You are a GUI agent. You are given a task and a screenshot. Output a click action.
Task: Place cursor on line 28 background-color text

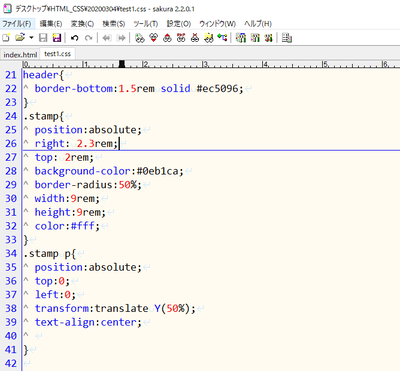[x=83, y=171]
